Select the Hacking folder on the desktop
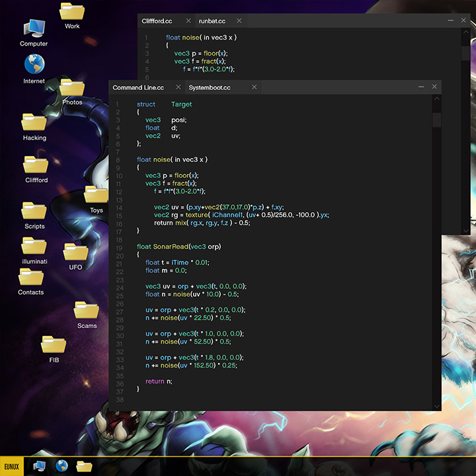The width and height of the screenshot is (476, 476). pyautogui.click(x=34, y=123)
